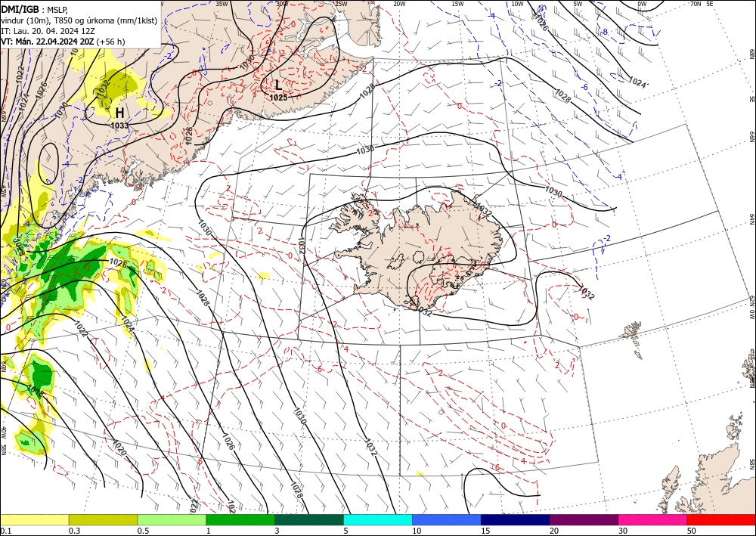This screenshot has width=756, height=536.
Task: Click the 'DMI/IGB : MSLP,' title line
Action: 35,8
